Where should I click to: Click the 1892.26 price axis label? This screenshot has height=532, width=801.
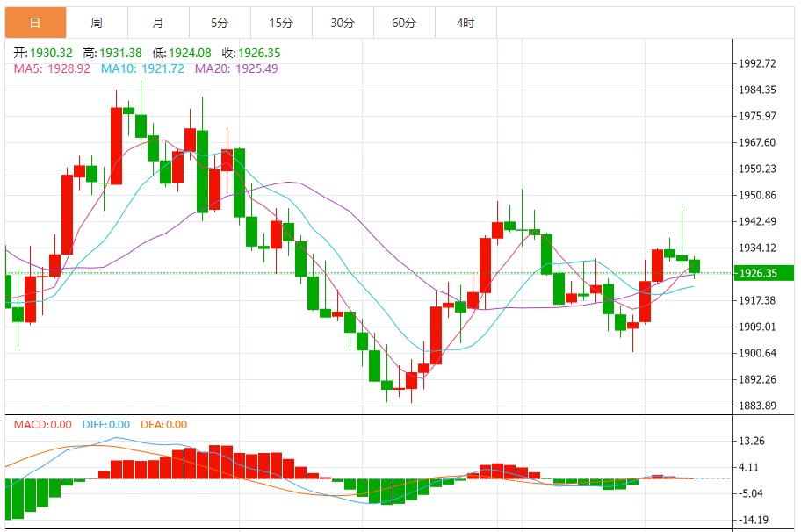point(758,379)
